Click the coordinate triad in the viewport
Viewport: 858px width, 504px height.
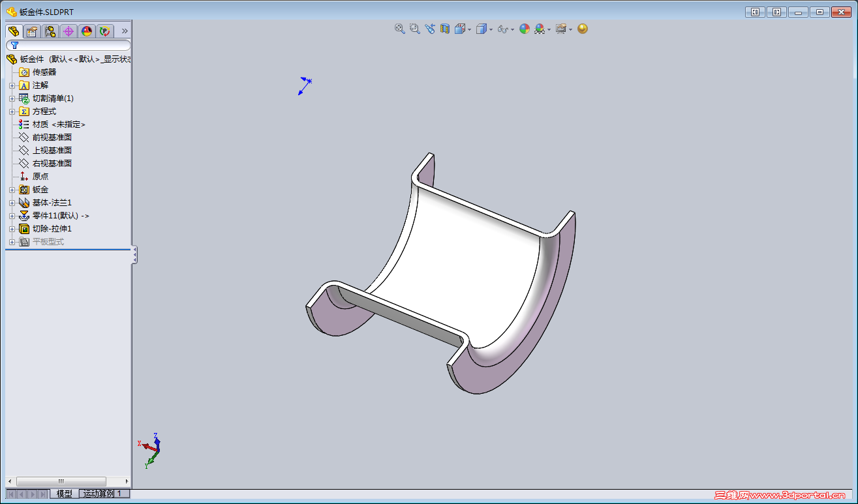(x=149, y=450)
